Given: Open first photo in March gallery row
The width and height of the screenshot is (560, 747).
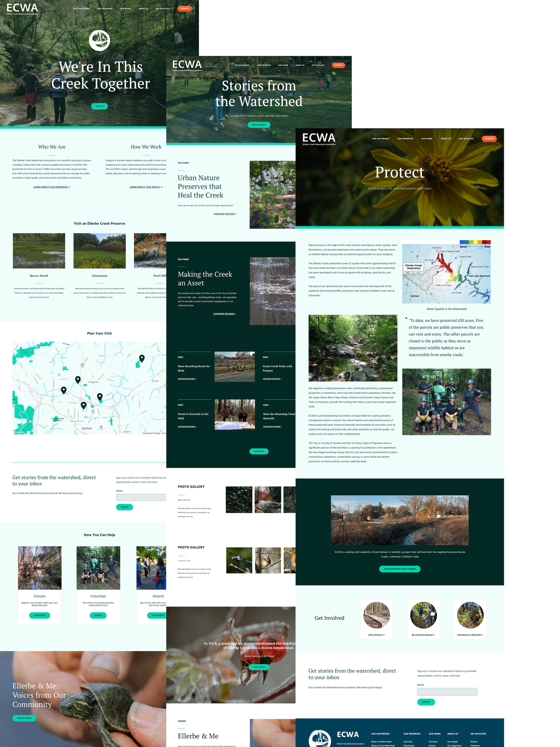Looking at the screenshot, I should click(239, 500).
